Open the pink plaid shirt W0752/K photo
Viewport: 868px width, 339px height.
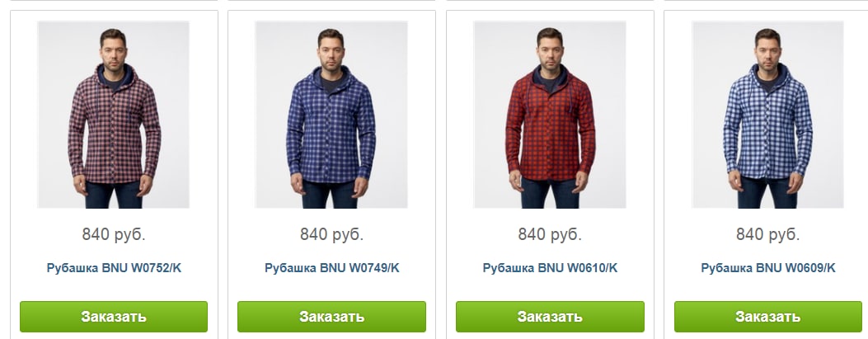[114, 115]
